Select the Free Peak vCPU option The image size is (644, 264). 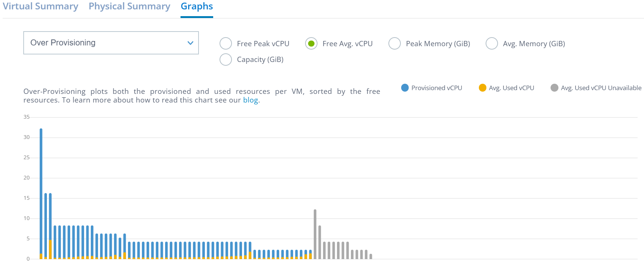226,43
